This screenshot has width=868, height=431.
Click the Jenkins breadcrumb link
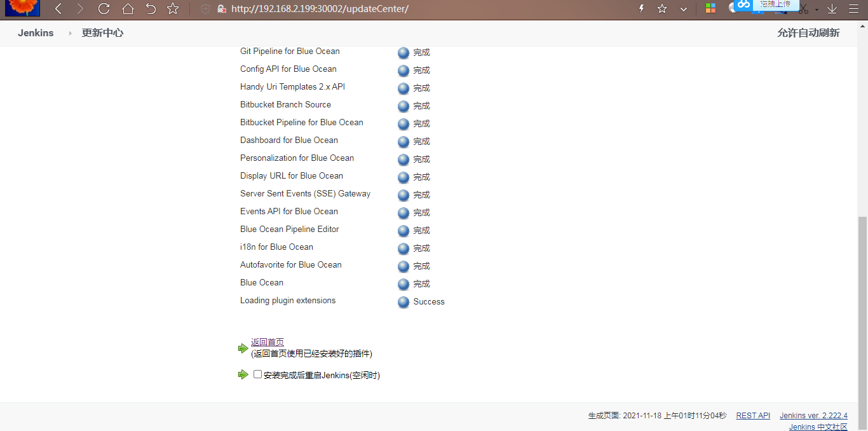[x=36, y=33]
